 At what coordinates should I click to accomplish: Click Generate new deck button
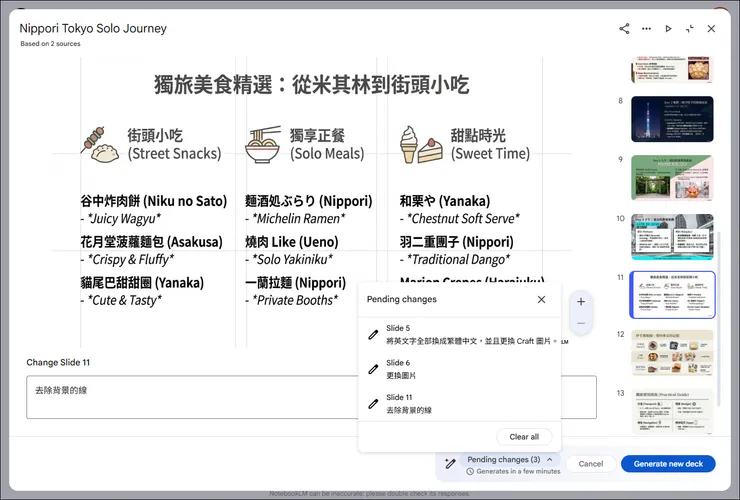[x=668, y=464]
